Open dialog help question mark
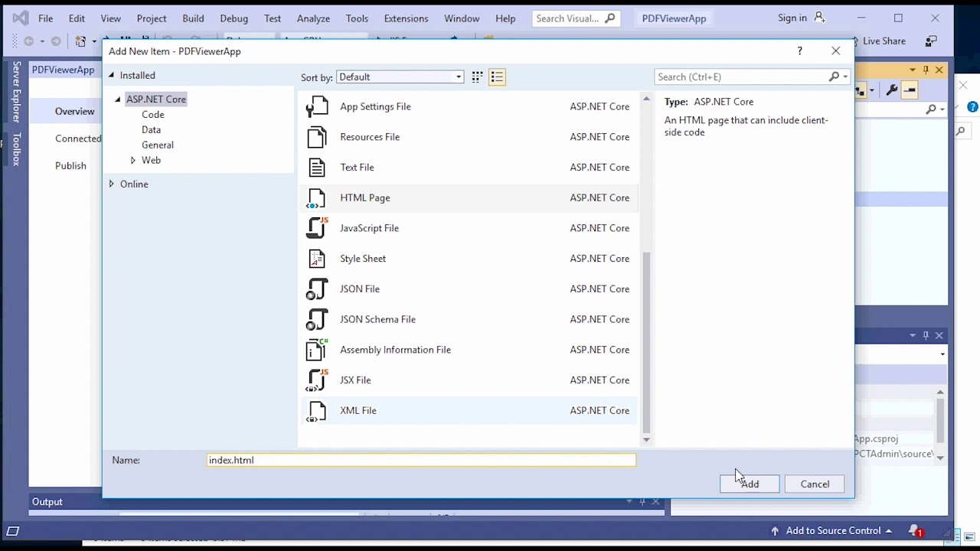The image size is (980, 551). [799, 51]
